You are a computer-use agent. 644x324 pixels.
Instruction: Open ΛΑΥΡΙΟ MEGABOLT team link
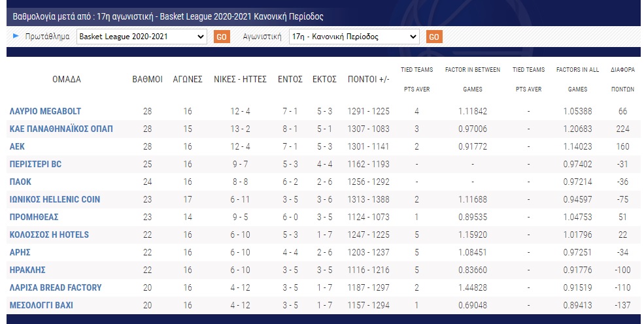[x=45, y=111]
